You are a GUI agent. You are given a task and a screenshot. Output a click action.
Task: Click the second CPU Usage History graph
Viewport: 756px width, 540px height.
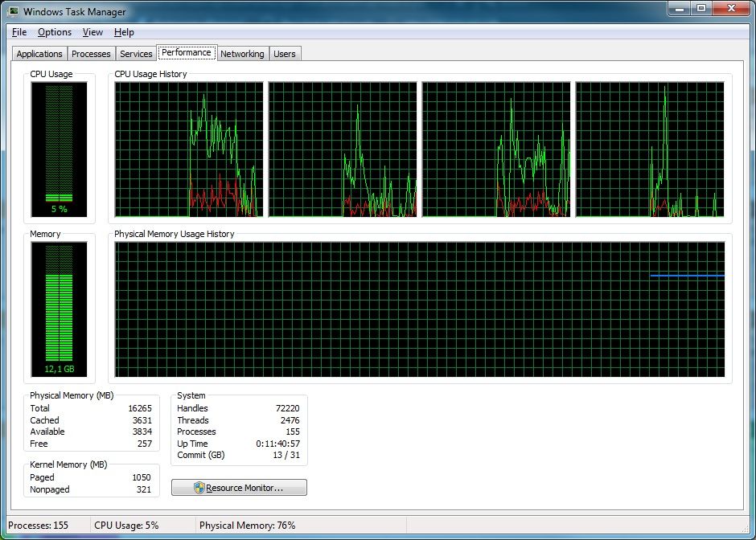pyautogui.click(x=343, y=149)
